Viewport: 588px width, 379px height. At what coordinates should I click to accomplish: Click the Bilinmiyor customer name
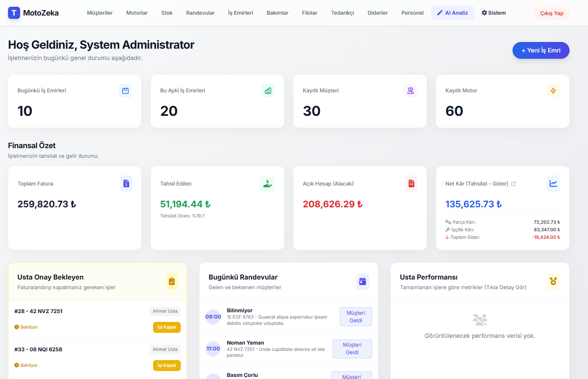pos(239,311)
